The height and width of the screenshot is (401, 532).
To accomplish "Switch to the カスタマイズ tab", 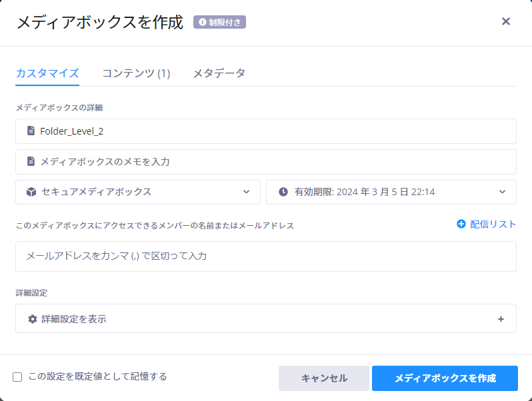I will pos(47,73).
